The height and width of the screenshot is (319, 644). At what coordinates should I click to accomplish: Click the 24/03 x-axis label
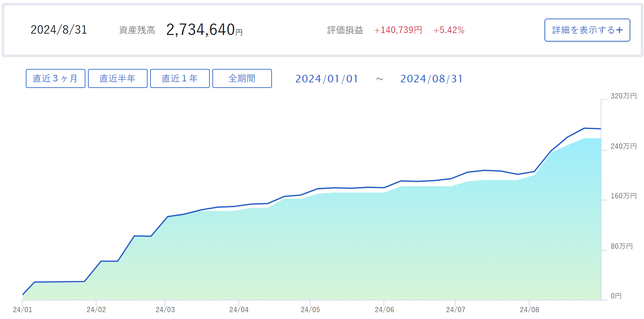(x=165, y=310)
